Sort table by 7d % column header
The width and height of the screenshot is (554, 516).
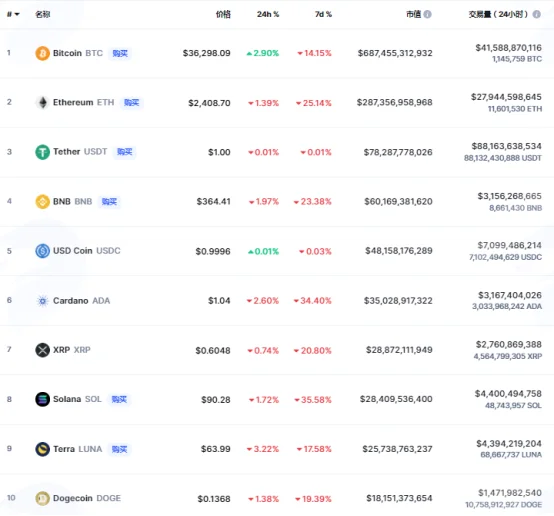[x=323, y=14]
